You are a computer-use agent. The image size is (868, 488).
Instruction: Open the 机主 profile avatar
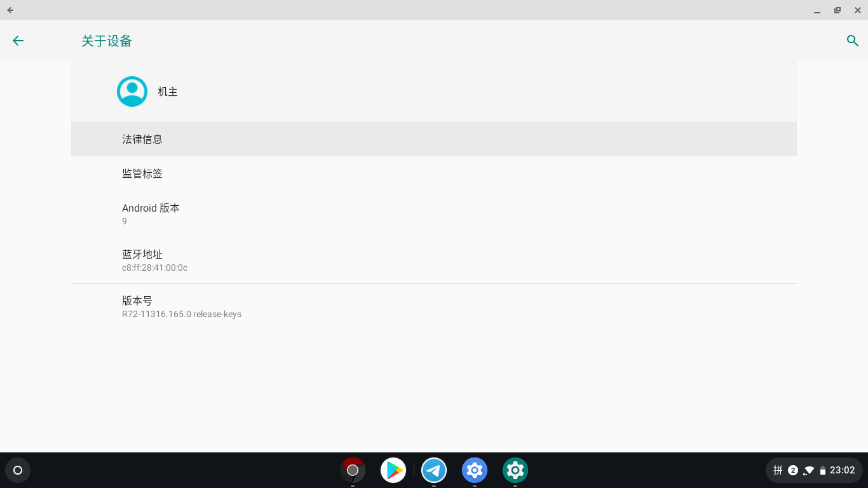pyautogui.click(x=132, y=91)
